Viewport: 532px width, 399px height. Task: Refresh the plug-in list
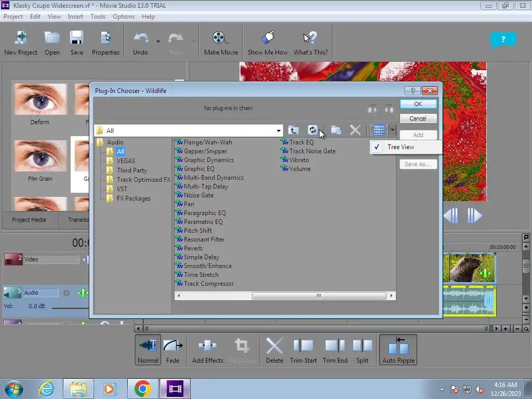pos(312,130)
